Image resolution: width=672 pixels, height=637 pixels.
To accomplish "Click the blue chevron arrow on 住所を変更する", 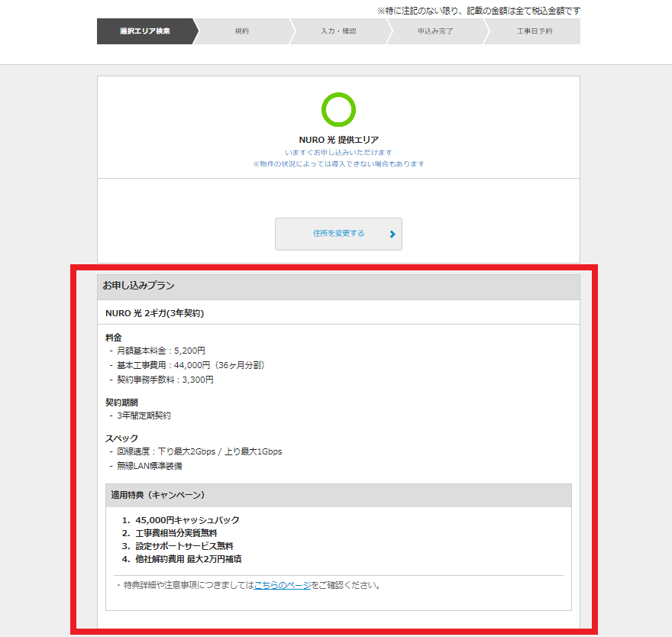I will click(393, 234).
